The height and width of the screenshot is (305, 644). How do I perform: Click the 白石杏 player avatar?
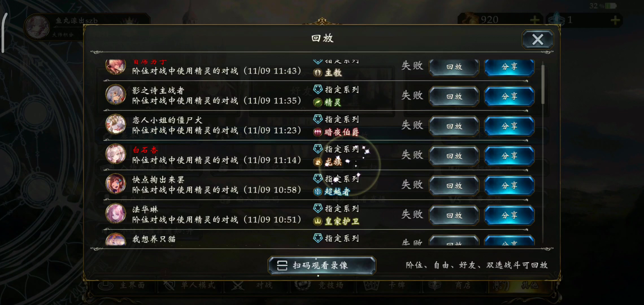pos(116,154)
